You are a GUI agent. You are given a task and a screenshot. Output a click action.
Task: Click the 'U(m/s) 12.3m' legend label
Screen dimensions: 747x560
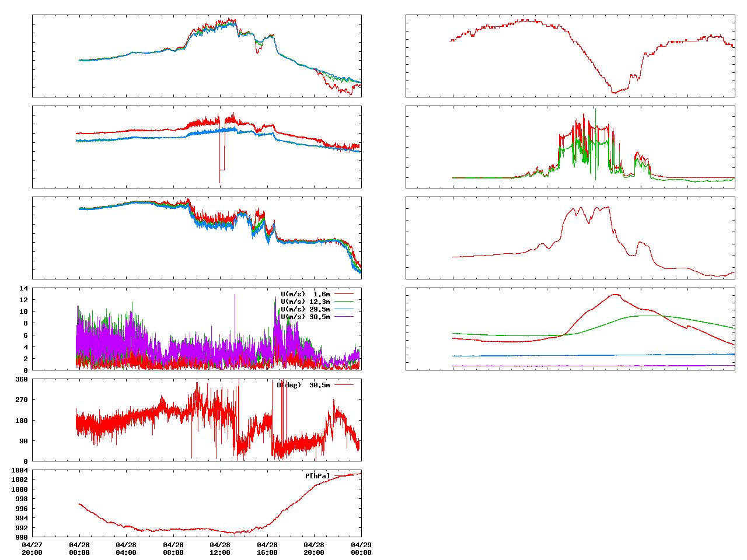pyautogui.click(x=305, y=302)
